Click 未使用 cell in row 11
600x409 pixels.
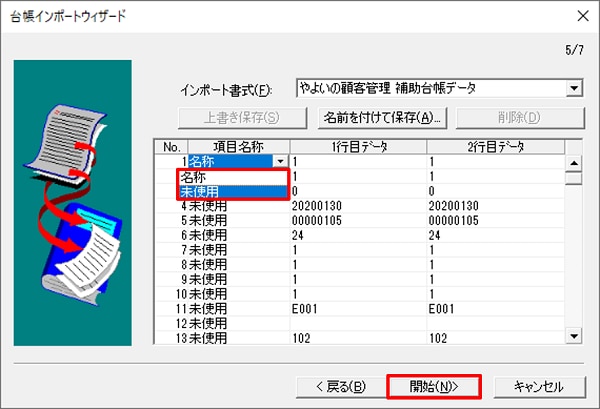click(238, 309)
